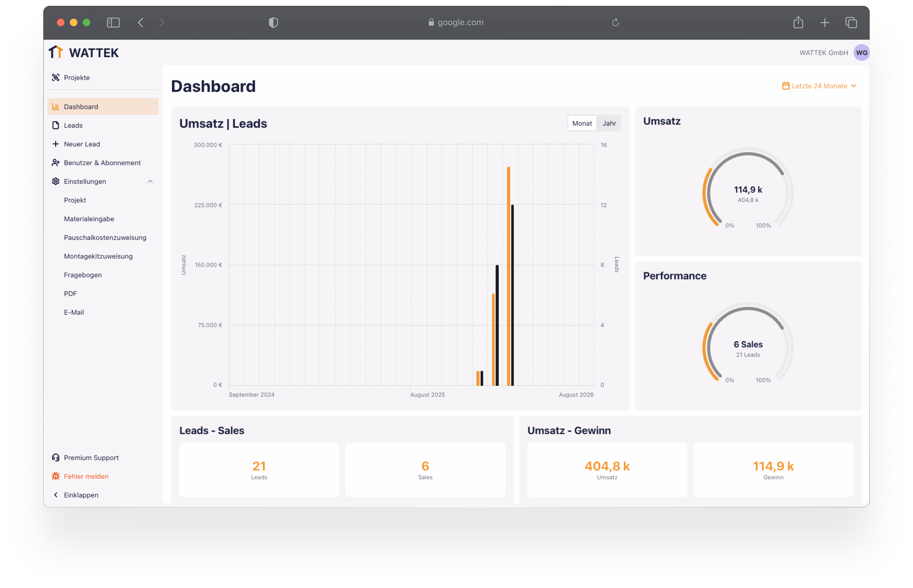Click the Leads document icon

click(x=56, y=125)
